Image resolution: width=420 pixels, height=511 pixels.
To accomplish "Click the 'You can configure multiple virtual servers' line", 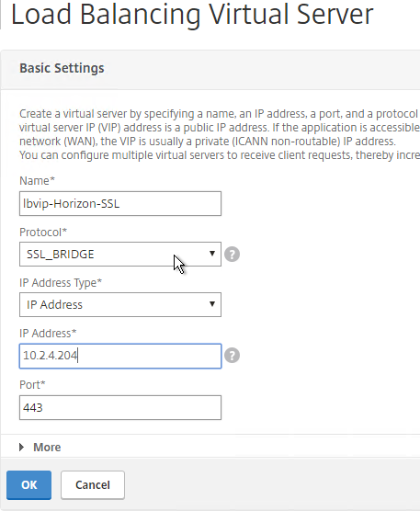I will point(220,155).
